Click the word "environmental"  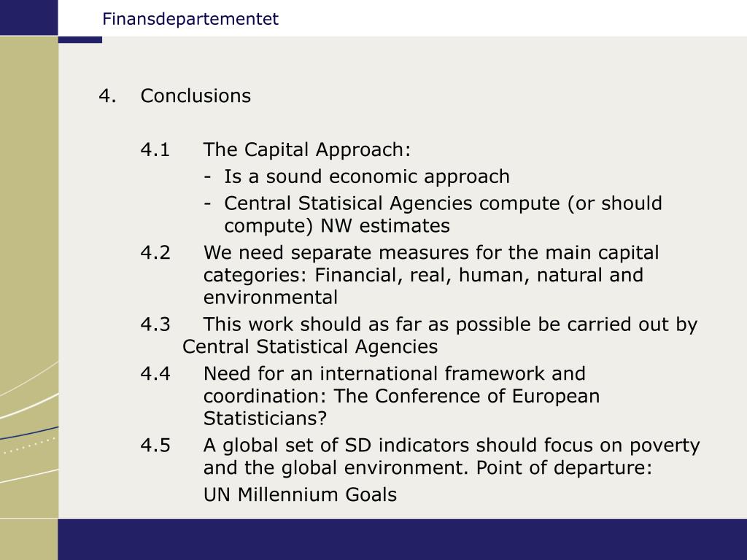click(271, 297)
